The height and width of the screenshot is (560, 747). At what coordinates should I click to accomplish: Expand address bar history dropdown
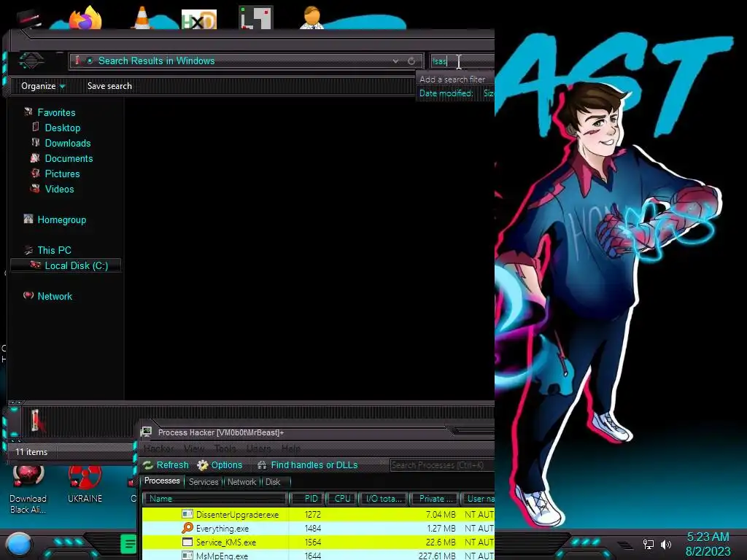point(395,61)
